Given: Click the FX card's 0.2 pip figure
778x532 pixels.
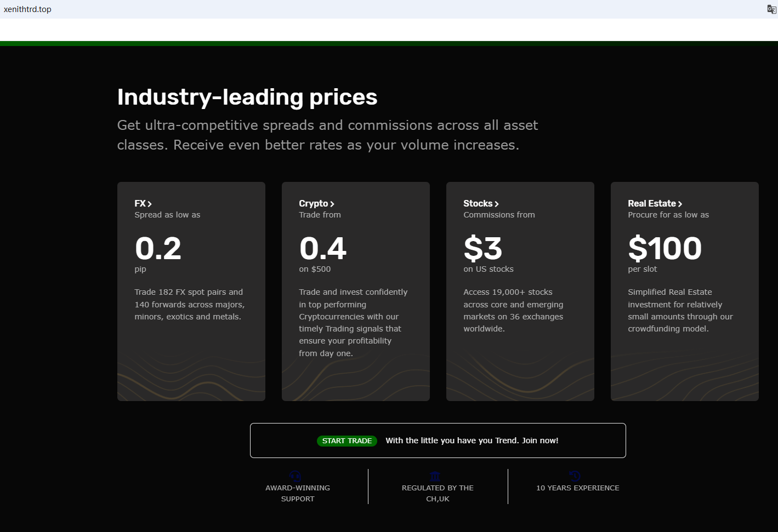Looking at the screenshot, I should click(158, 248).
